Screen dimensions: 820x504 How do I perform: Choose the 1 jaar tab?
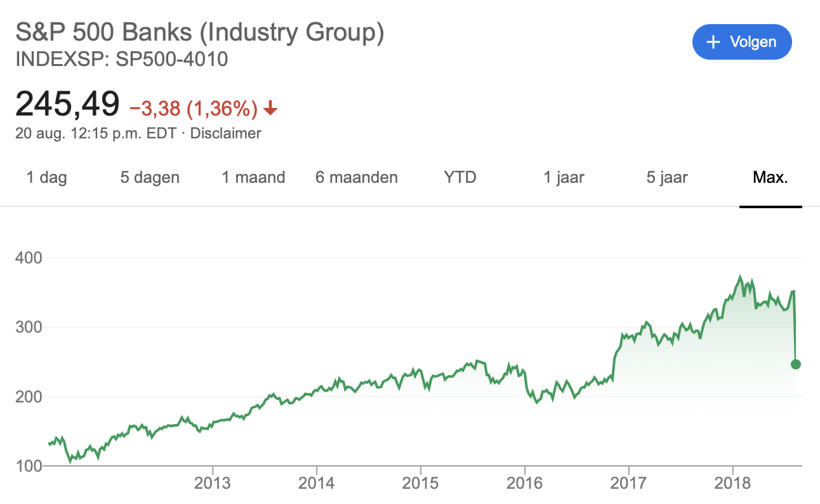564,177
